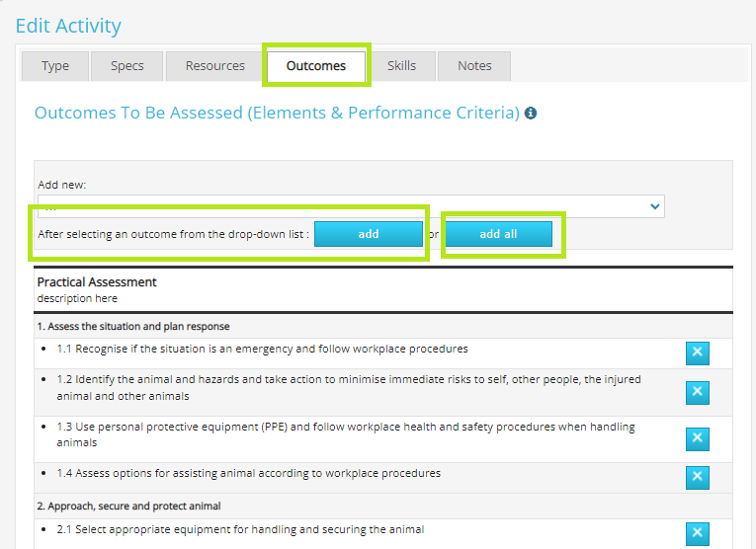Go to the Resources tab
Screen dimensions: 756x549
pos(214,66)
